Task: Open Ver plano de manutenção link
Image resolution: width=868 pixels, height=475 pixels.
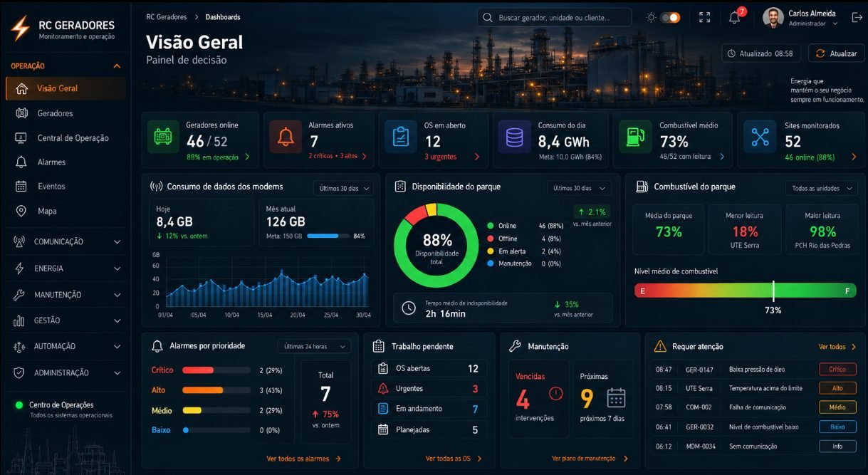Action: tap(590, 459)
